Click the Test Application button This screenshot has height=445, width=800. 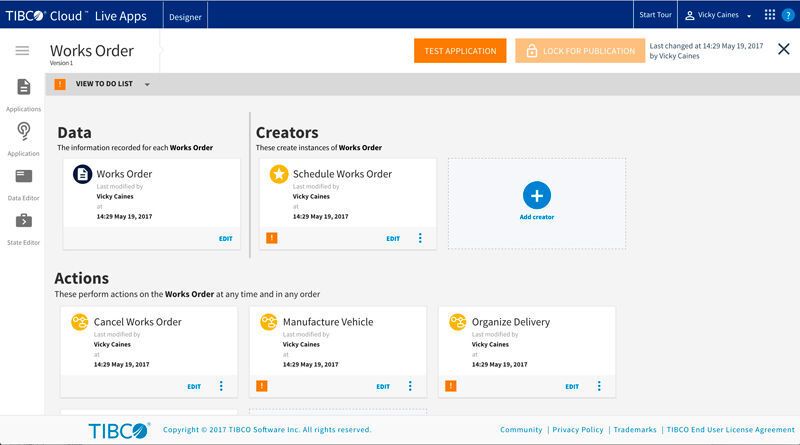click(x=460, y=51)
